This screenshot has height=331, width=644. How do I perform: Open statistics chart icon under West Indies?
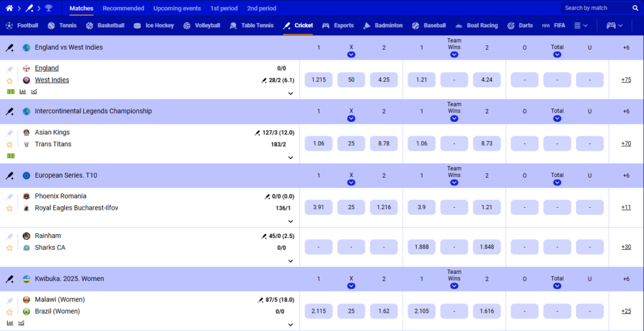pyautogui.click(x=23, y=92)
